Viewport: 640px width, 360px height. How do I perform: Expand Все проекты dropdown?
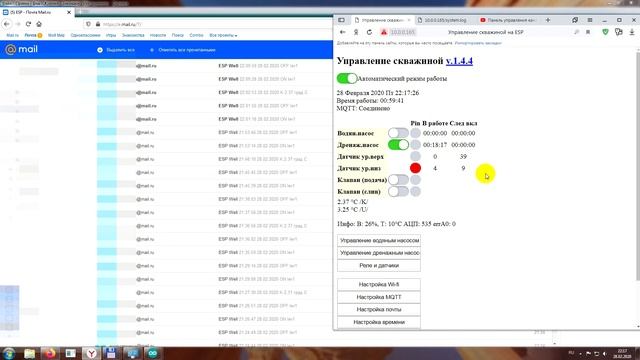pos(223,36)
